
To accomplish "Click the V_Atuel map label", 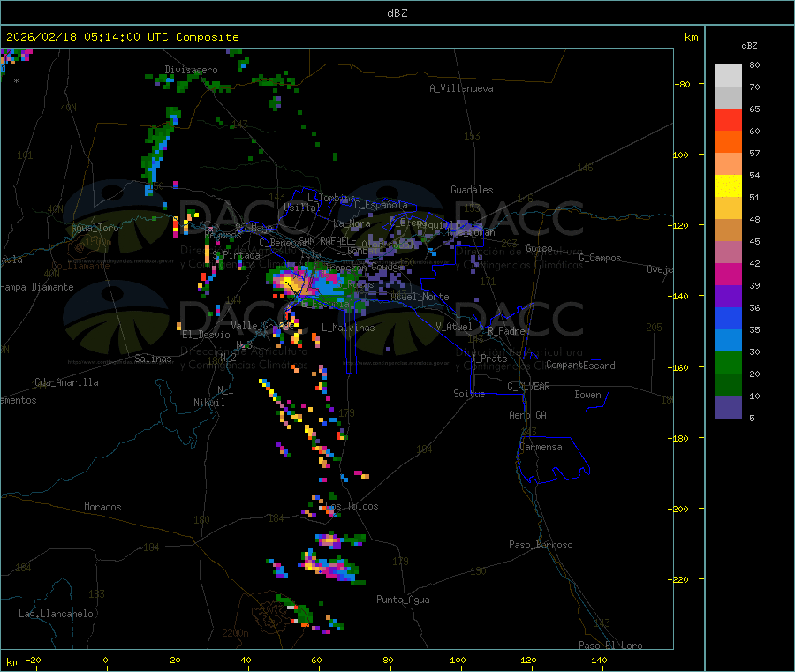I will click(x=454, y=327).
